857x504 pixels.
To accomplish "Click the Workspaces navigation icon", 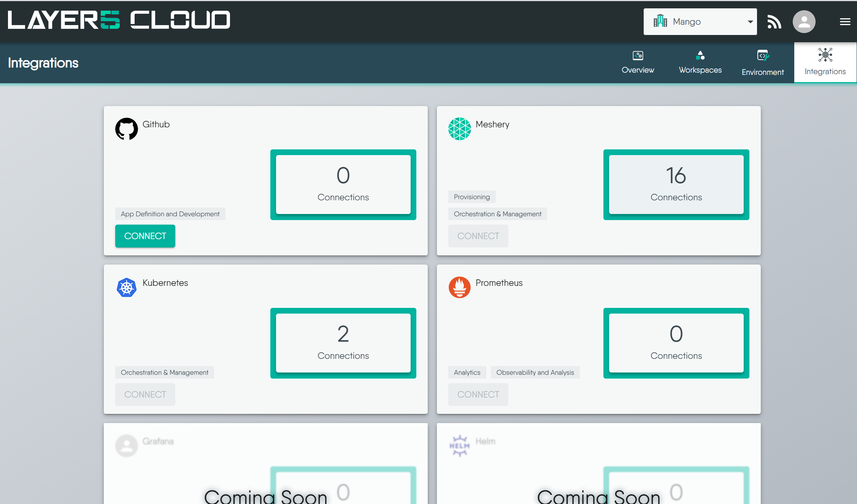I will 700,56.
